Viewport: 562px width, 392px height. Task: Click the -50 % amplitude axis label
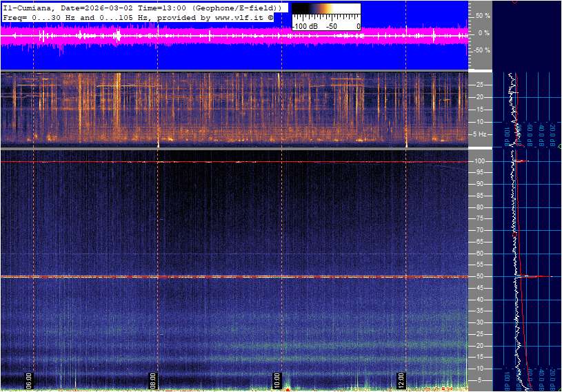[481, 50]
